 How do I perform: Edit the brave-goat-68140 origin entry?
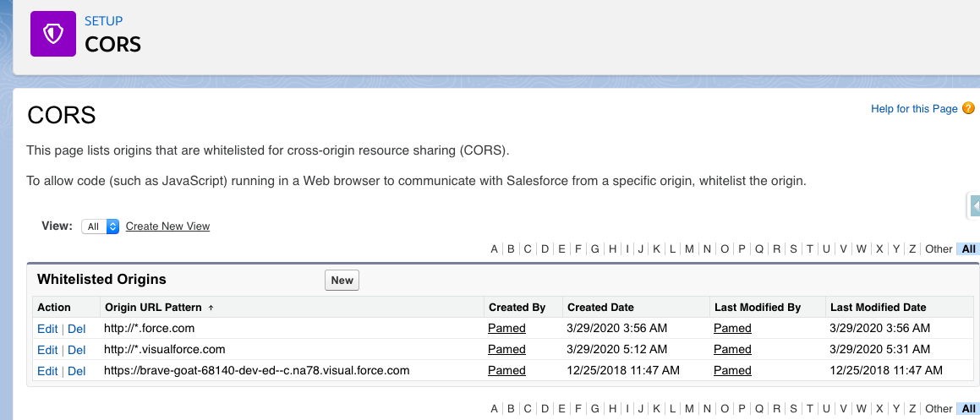click(x=47, y=371)
